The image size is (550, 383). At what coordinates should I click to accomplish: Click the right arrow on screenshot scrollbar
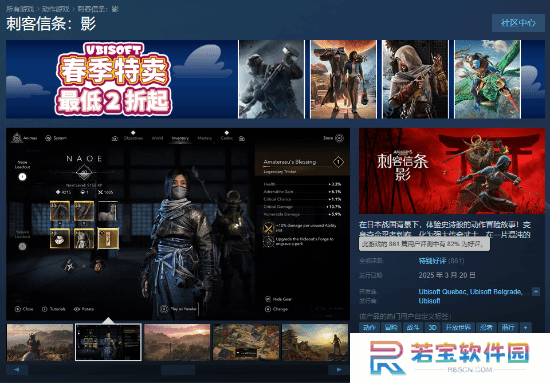coord(338,369)
